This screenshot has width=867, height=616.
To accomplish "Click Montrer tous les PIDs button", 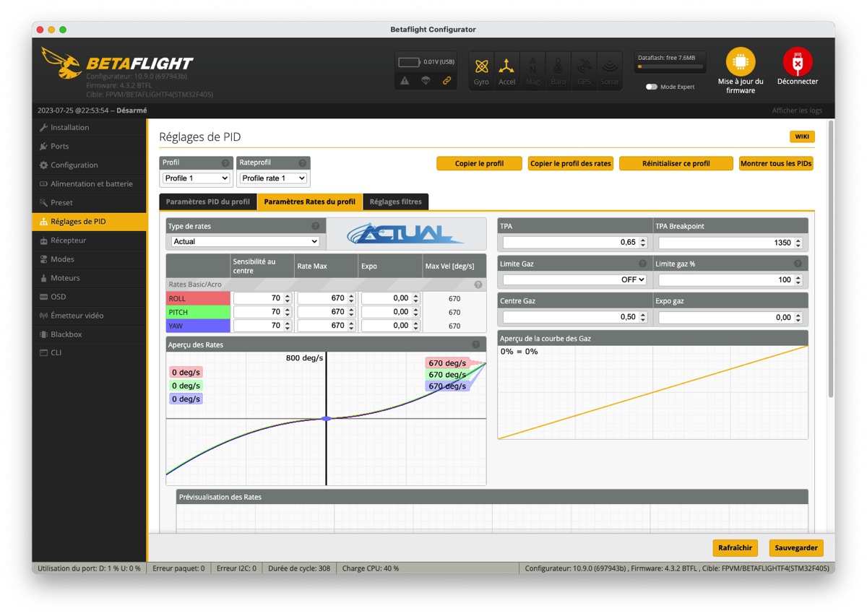I will tap(777, 164).
